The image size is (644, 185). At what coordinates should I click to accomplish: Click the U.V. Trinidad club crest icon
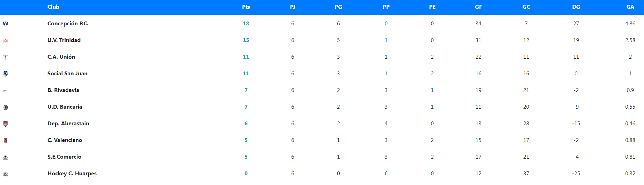click(x=6, y=41)
